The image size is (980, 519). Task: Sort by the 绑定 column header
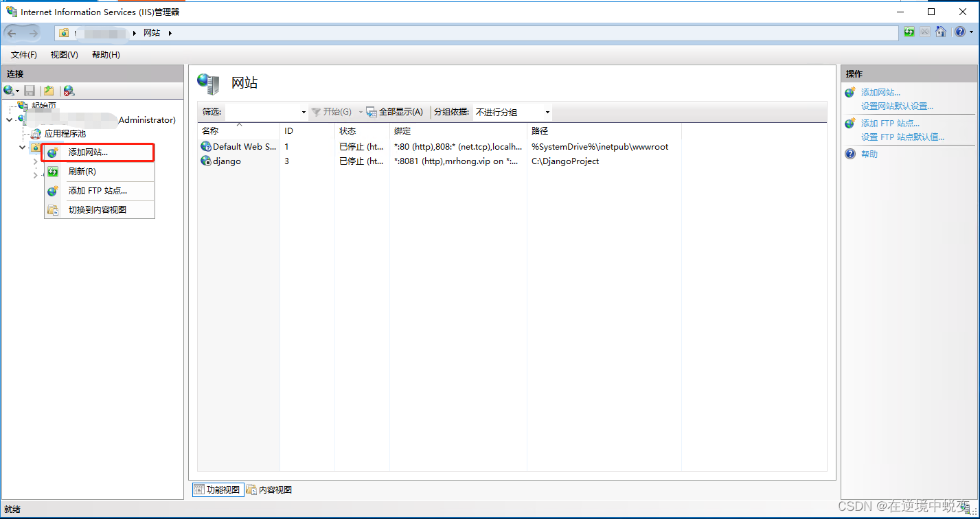[x=458, y=130]
